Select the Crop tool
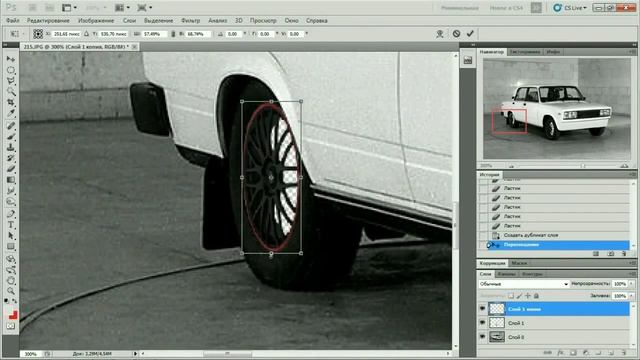Screen dimensions: 640x360 click(11, 102)
